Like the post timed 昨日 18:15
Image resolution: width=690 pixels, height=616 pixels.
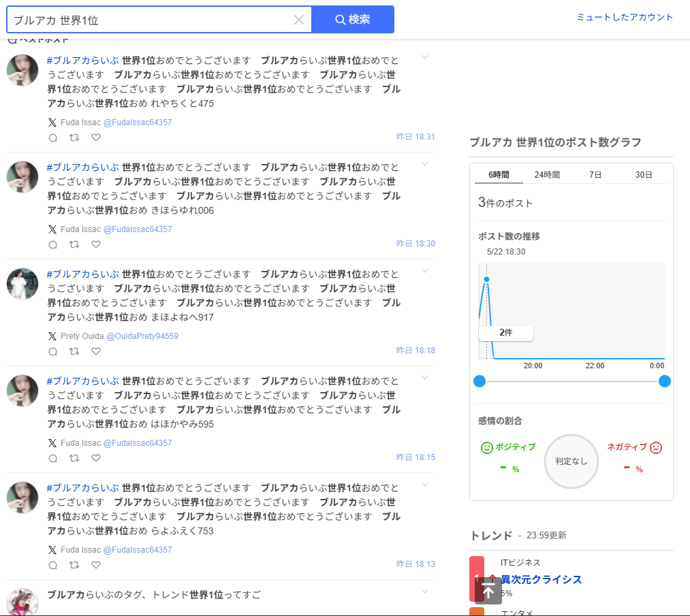(x=96, y=458)
